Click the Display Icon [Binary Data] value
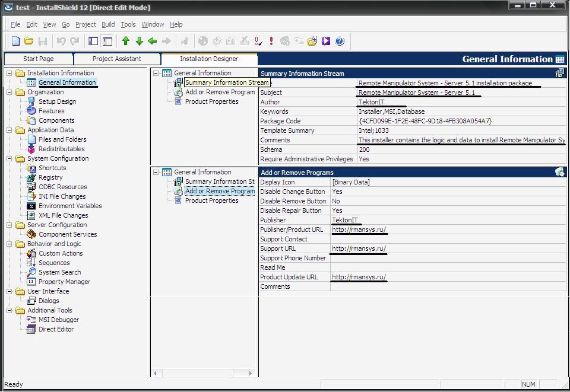This screenshot has height=392, width=570. pyautogui.click(x=351, y=182)
